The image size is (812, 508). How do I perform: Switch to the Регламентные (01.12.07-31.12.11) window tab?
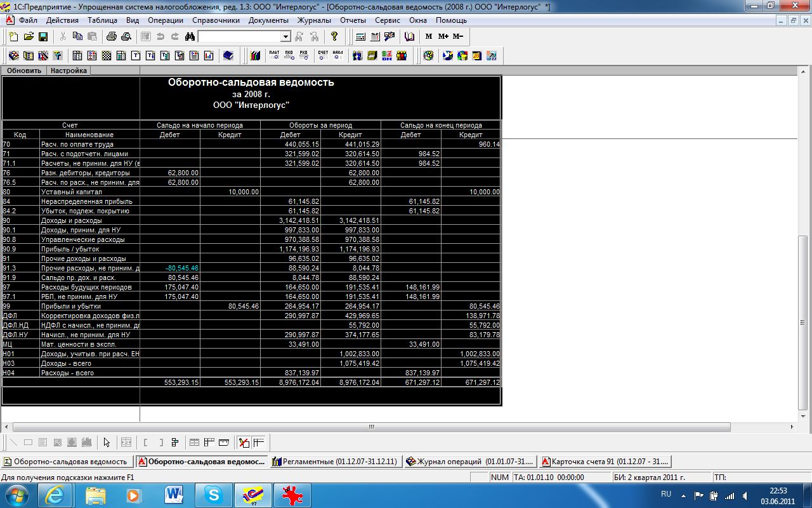(337, 462)
